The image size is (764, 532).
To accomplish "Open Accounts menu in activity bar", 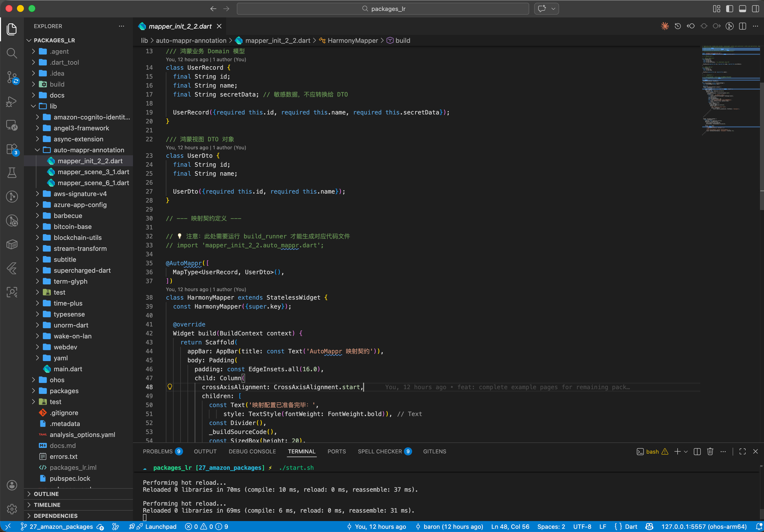I will coord(12,485).
